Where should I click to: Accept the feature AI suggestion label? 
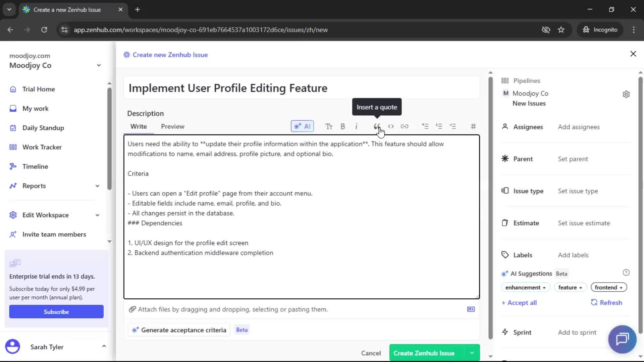click(570, 287)
